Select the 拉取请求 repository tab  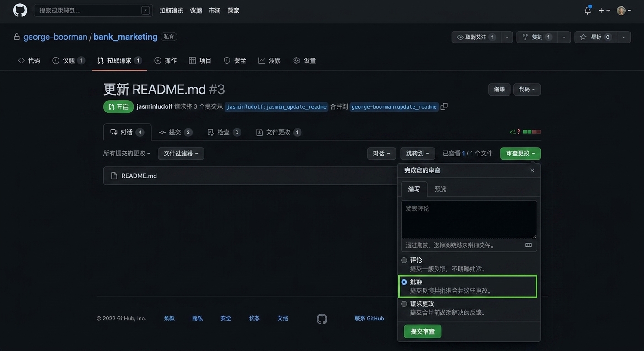point(119,60)
